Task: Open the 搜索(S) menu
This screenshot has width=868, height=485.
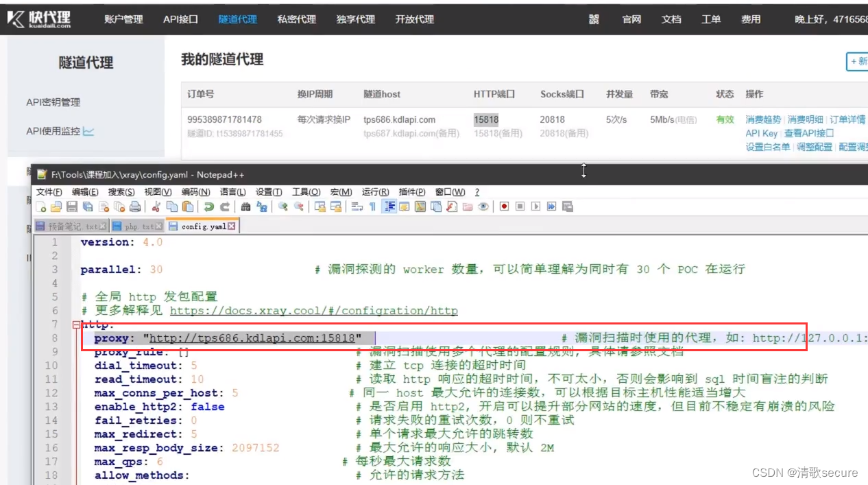Action: (121, 192)
